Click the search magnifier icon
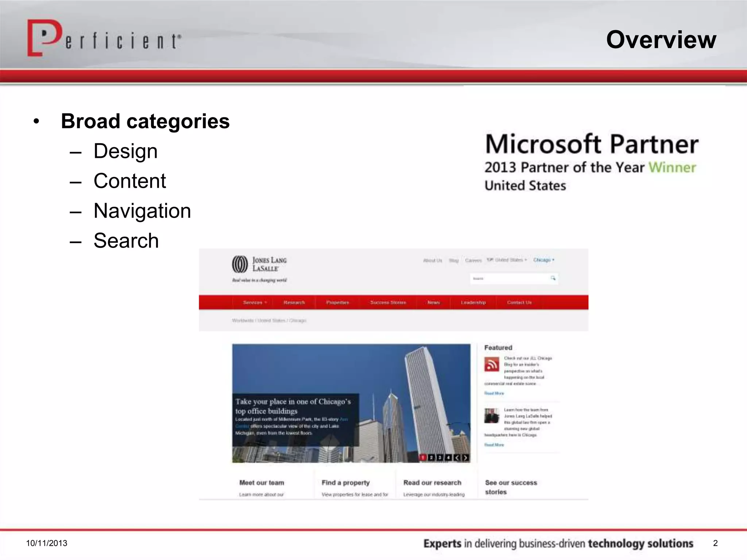747x560 pixels. click(553, 278)
